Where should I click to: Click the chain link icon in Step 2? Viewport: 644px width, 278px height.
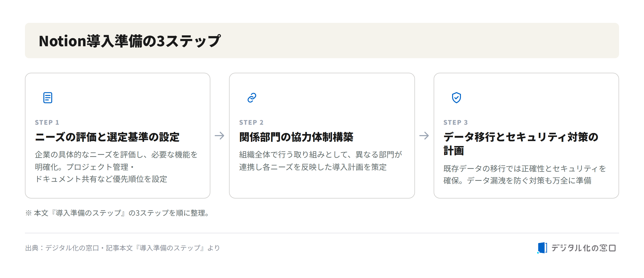252,98
